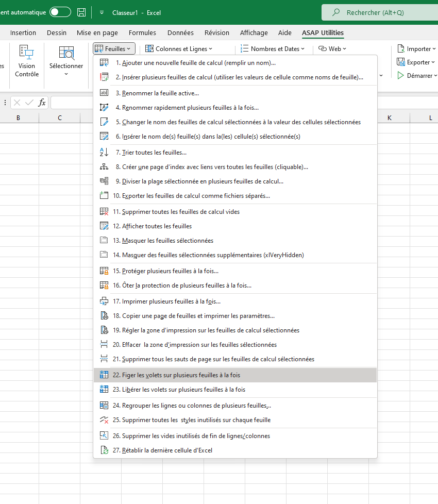Screen dimensions: 438x504
Task: Click icon for Effacer la zone d'impression
Action: pyautogui.click(x=104, y=345)
